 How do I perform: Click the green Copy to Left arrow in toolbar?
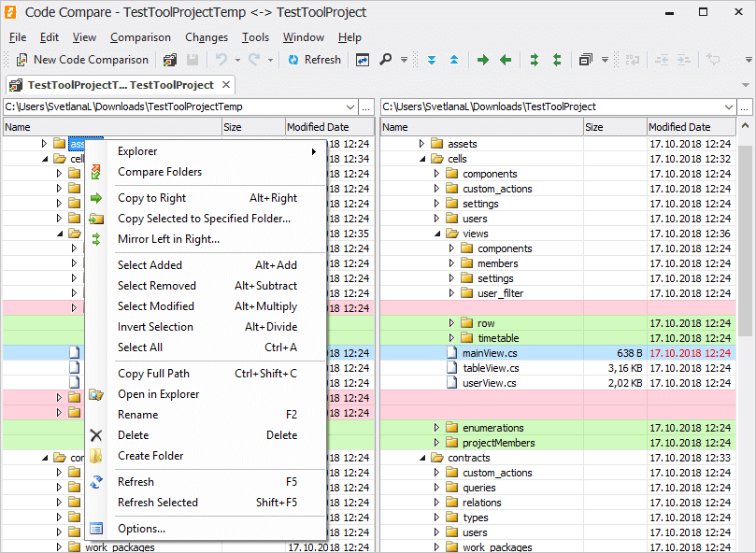[506, 60]
